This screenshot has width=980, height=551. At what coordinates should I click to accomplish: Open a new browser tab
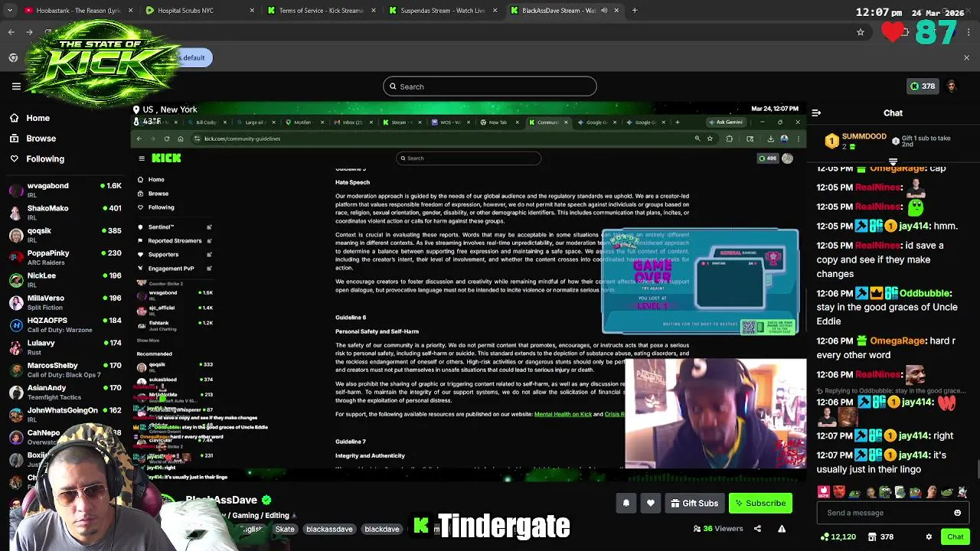pyautogui.click(x=635, y=11)
